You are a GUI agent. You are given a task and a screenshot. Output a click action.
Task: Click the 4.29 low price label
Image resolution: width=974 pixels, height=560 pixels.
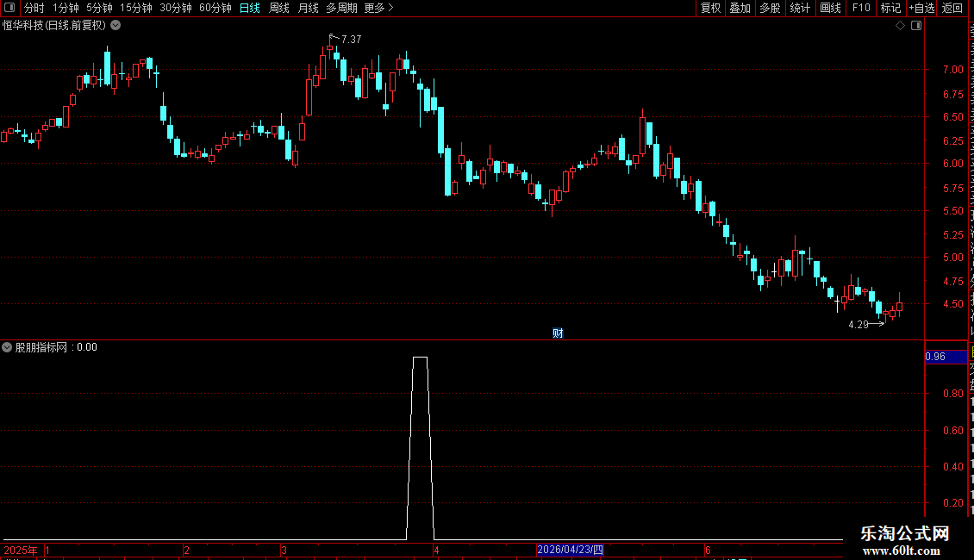click(858, 325)
